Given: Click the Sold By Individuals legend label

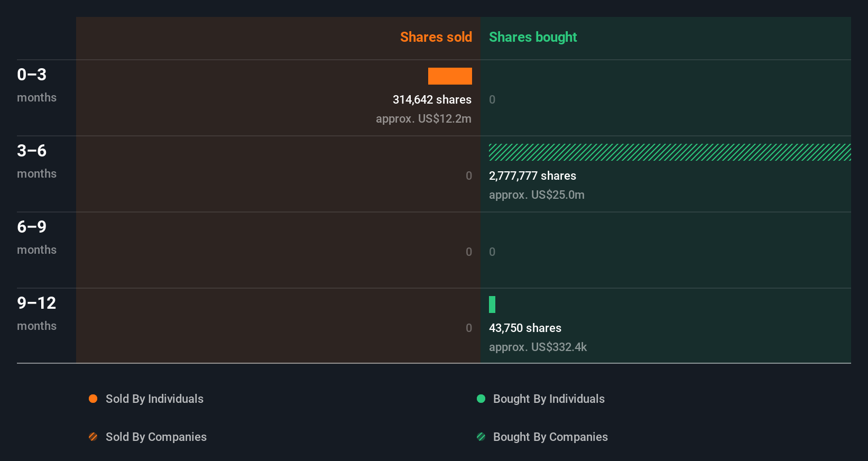Looking at the screenshot, I should tap(154, 399).
